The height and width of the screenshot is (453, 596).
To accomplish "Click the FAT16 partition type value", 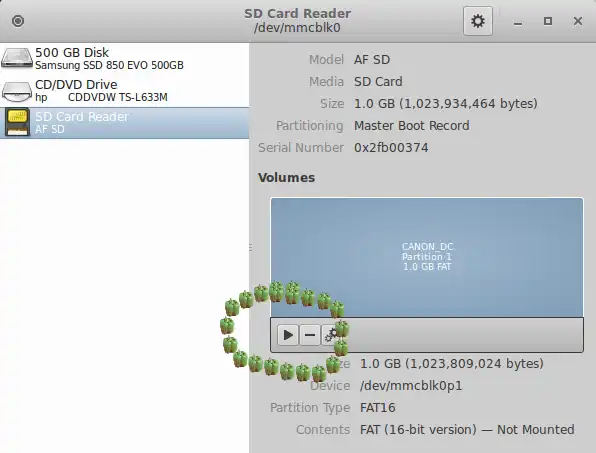I will (377, 408).
